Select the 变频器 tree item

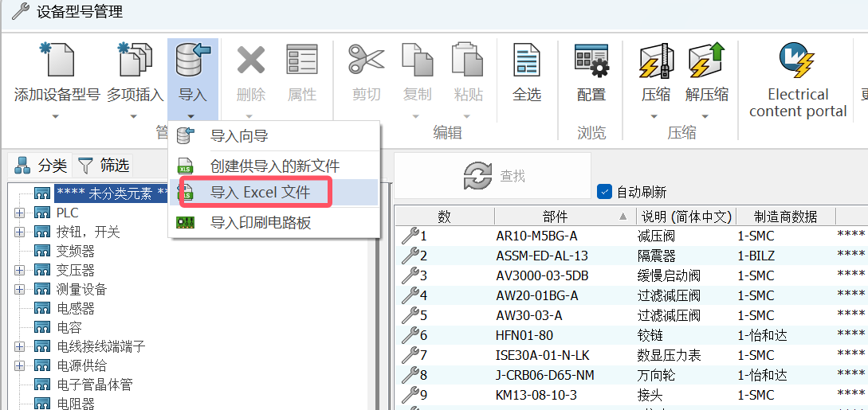(x=75, y=251)
